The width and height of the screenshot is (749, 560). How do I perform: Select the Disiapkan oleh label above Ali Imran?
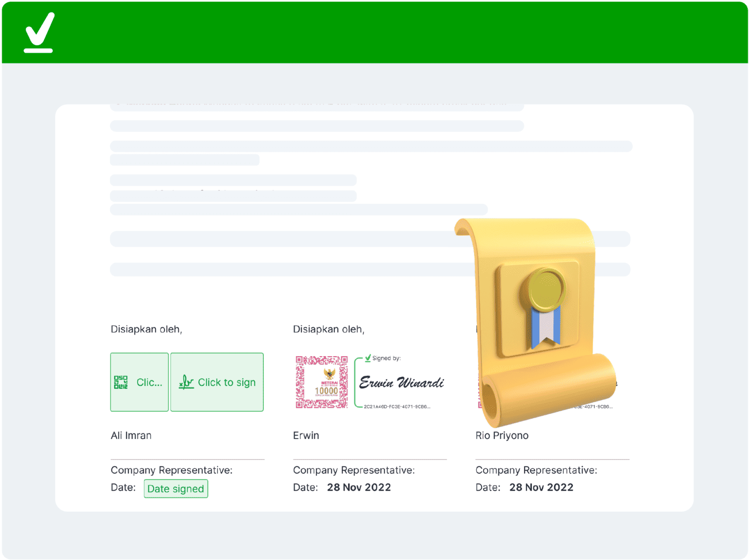click(146, 329)
